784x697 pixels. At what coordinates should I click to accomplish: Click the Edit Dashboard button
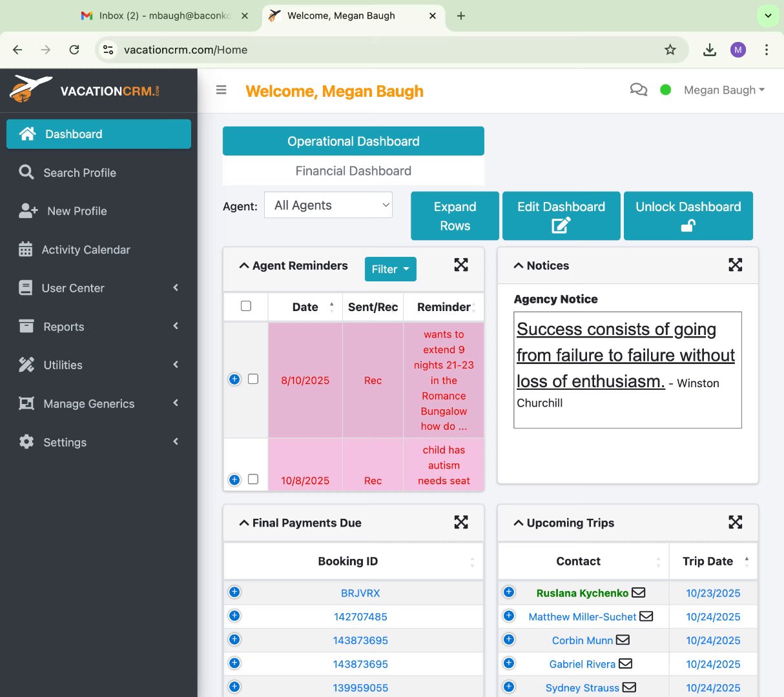coord(561,216)
